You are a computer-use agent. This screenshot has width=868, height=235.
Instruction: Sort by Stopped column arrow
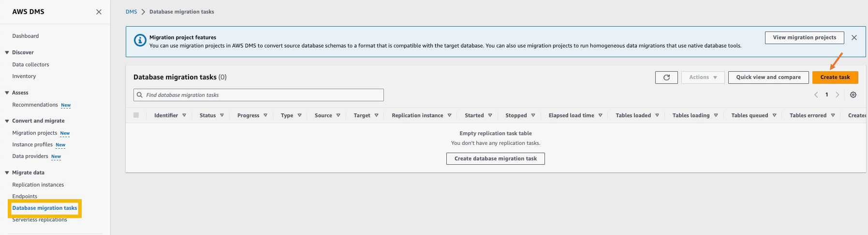click(533, 115)
